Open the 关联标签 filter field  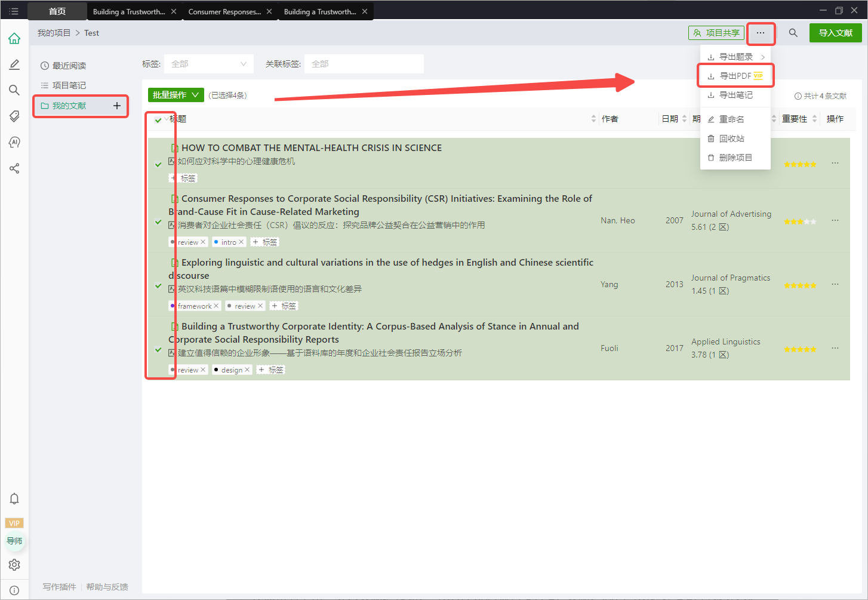[364, 64]
